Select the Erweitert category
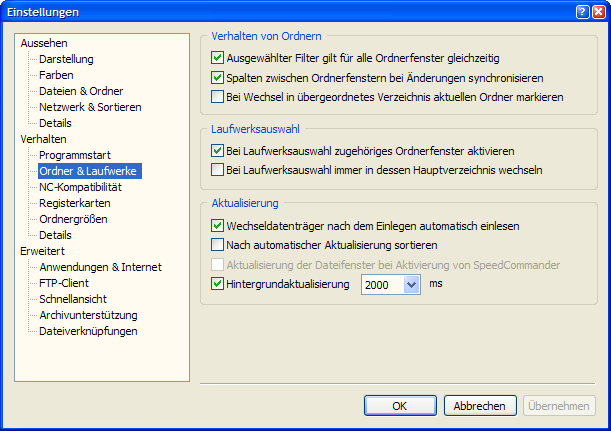 tap(42, 251)
